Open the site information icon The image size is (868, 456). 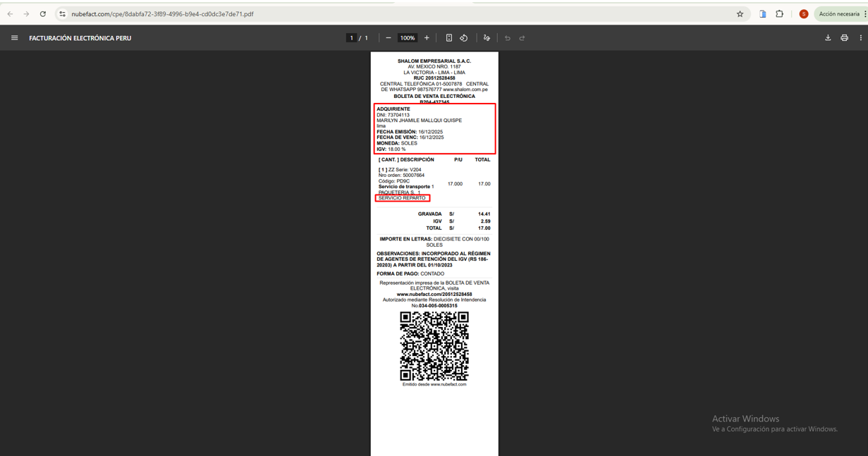pos(62,14)
